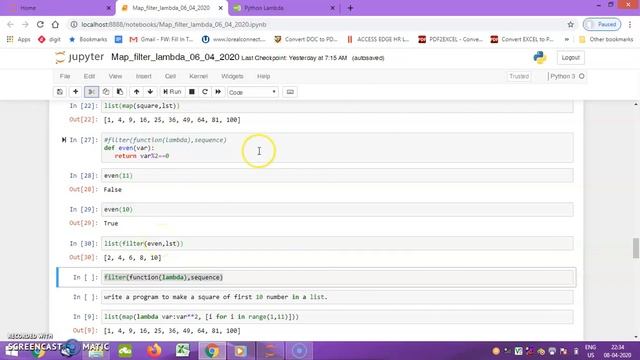Viewport: 640px width, 360px height.
Task: Expand the hidden bookmarks chevron
Action: (567, 39)
